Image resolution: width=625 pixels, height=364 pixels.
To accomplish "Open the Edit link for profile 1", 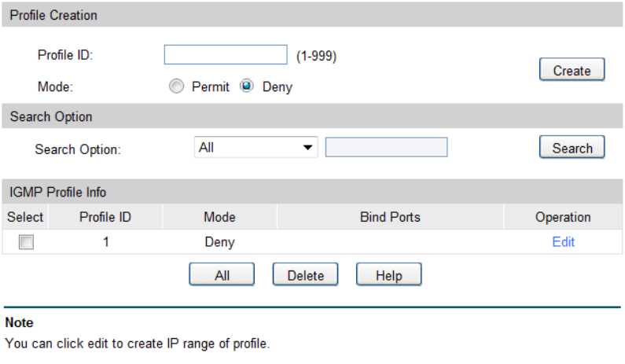I will (563, 242).
